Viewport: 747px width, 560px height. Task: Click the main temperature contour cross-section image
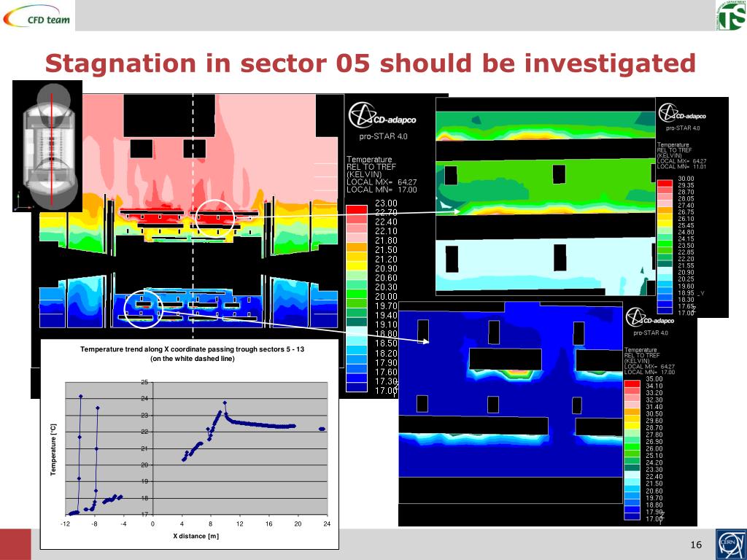[x=187, y=211]
